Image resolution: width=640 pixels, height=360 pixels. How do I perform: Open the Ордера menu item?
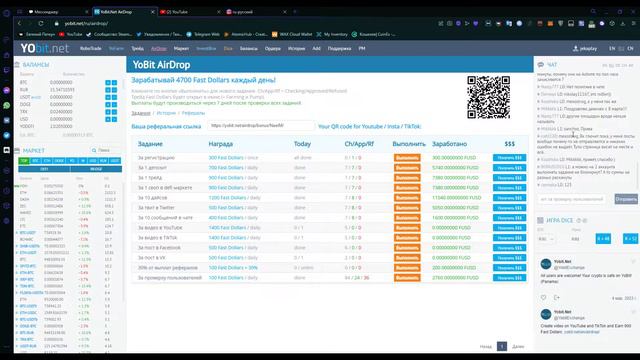(273, 49)
